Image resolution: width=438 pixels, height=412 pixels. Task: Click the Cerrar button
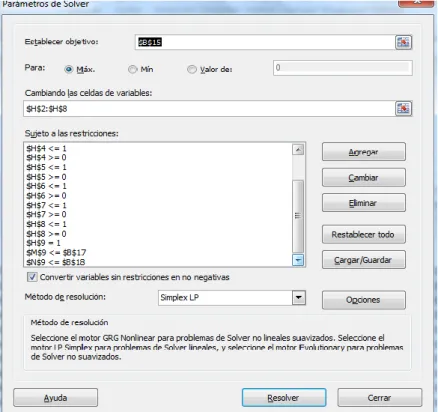(380, 398)
